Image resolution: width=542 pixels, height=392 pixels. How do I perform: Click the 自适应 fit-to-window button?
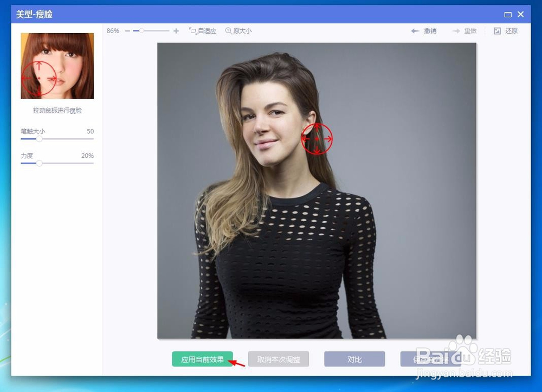[x=203, y=31]
